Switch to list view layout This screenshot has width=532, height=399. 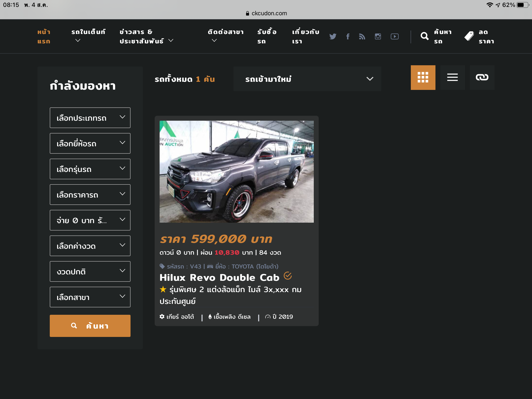[x=452, y=77]
